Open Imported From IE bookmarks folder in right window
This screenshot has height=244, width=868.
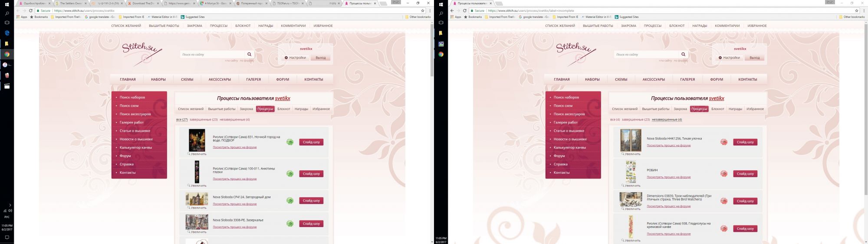(565, 17)
